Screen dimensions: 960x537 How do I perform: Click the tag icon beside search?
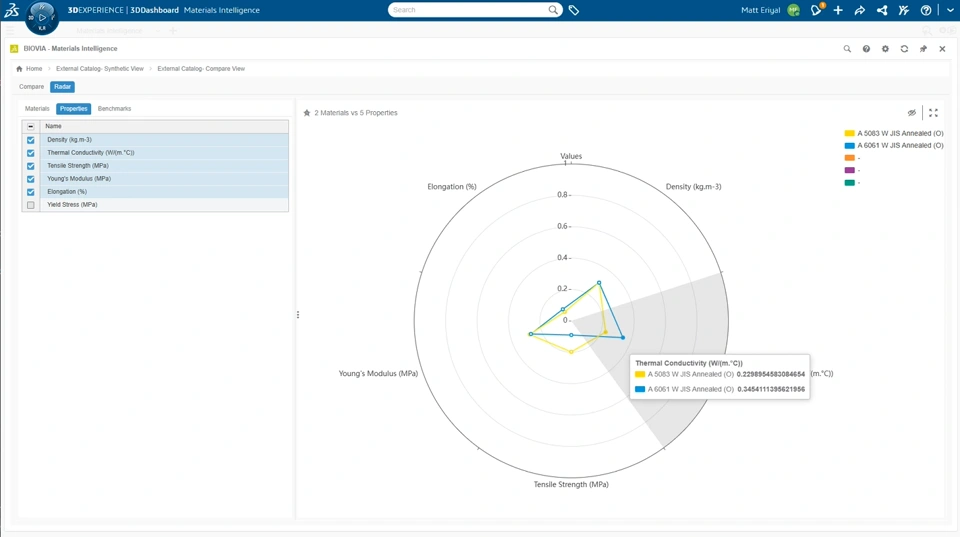(x=574, y=10)
